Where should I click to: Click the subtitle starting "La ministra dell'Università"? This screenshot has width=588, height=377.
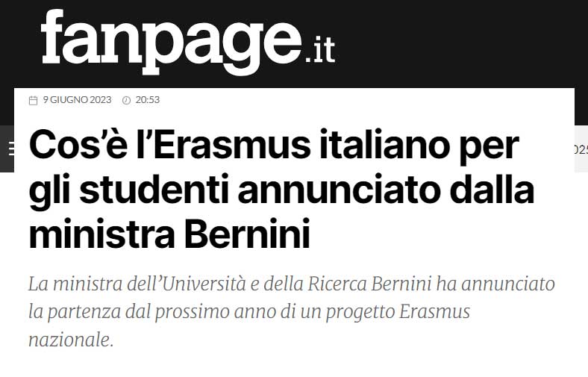(291, 312)
